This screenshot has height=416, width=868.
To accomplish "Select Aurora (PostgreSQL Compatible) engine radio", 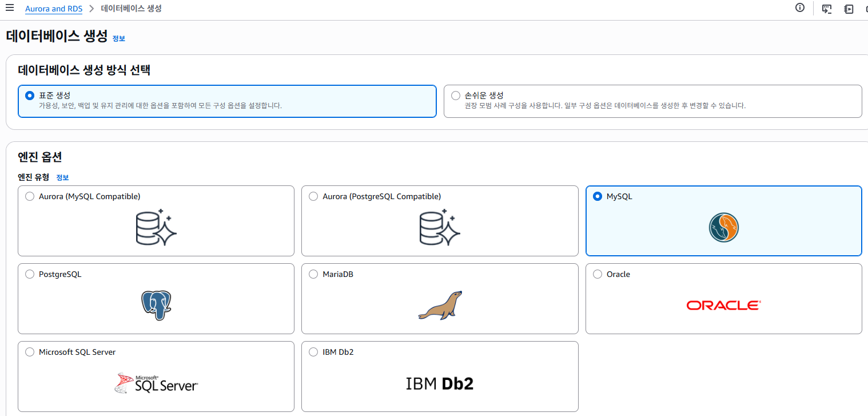I will 313,196.
